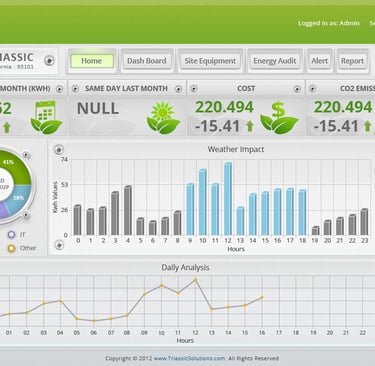Click the top knob beside the donut chart

coord(26,155)
